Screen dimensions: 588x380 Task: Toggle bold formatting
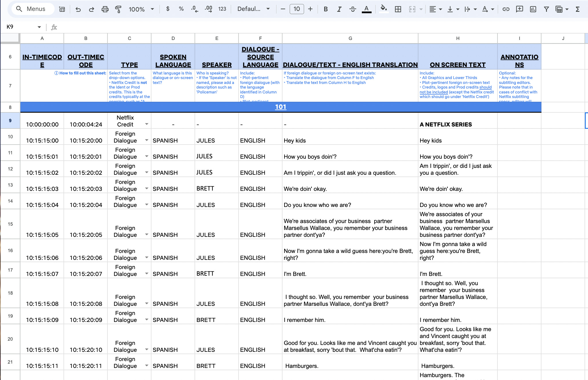point(326,9)
